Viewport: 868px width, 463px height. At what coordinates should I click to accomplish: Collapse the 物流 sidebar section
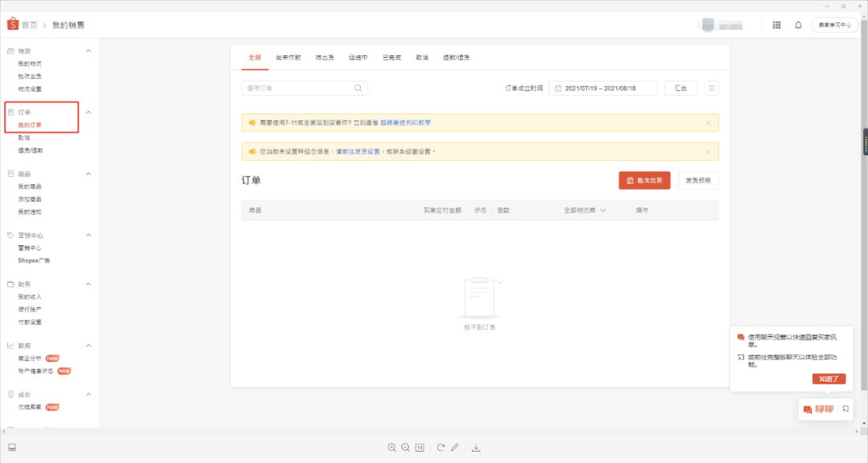[87, 50]
